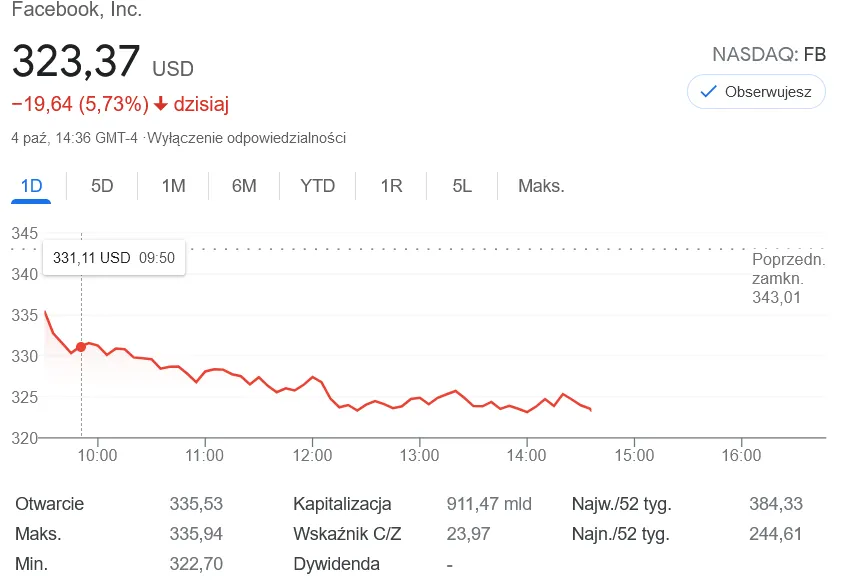Viewport: 855px width, 588px height.
Task: Click the red data point on chart
Action: pyautogui.click(x=81, y=347)
